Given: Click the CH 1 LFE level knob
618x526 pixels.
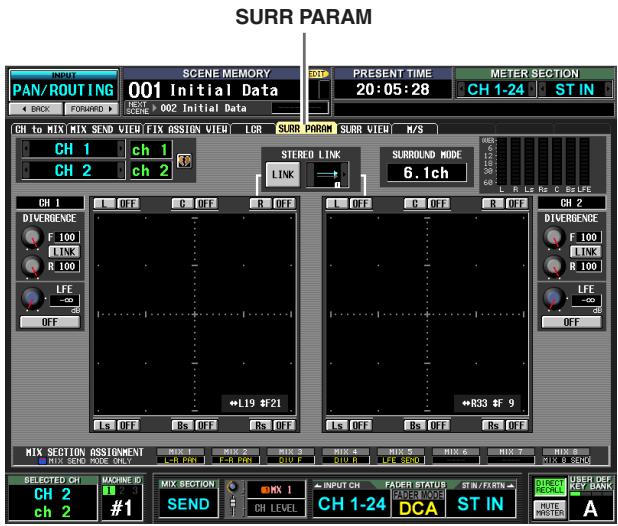Looking at the screenshot, I should point(33,298).
